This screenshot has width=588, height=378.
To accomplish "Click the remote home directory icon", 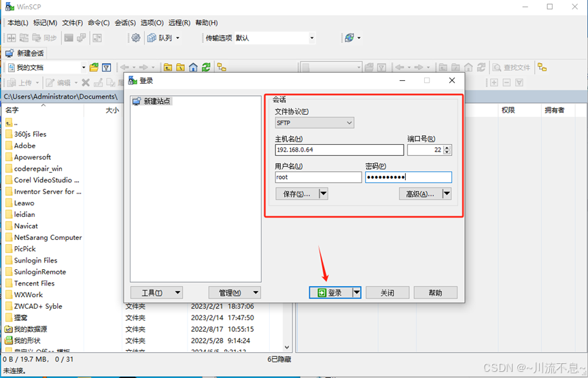I will 468,67.
